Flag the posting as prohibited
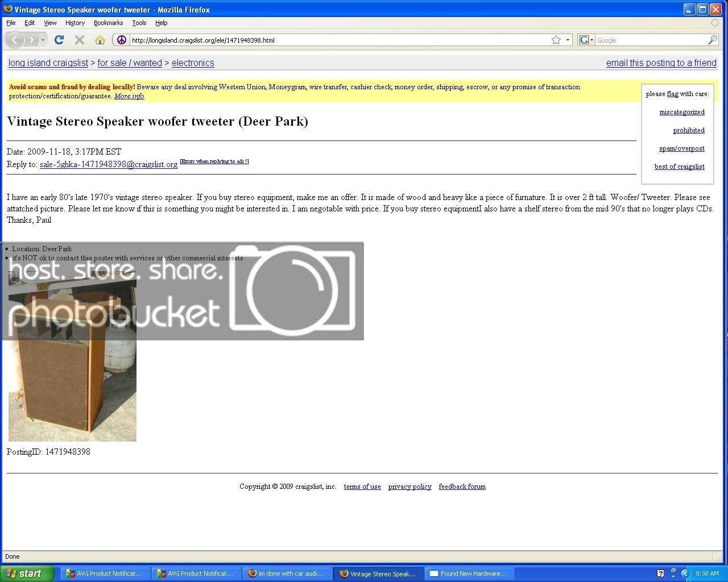The height and width of the screenshot is (582, 728). coord(689,130)
